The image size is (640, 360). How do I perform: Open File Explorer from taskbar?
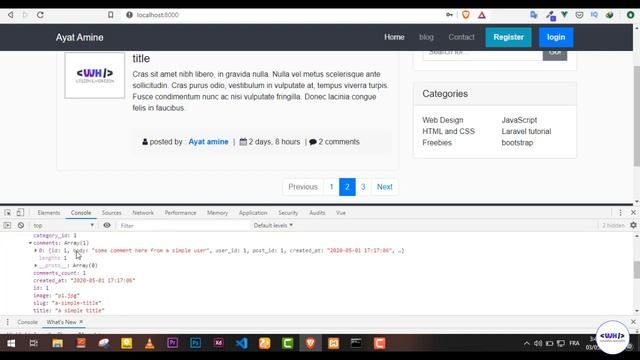(x=58, y=343)
